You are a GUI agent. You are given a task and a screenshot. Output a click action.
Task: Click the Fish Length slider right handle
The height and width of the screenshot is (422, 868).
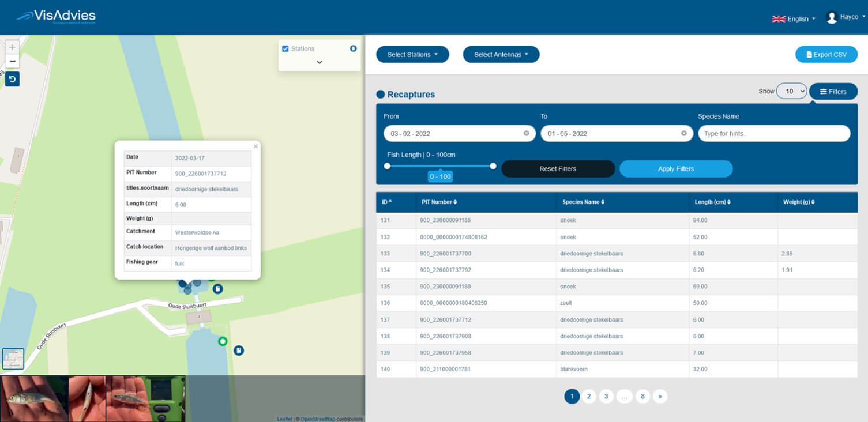(x=493, y=166)
